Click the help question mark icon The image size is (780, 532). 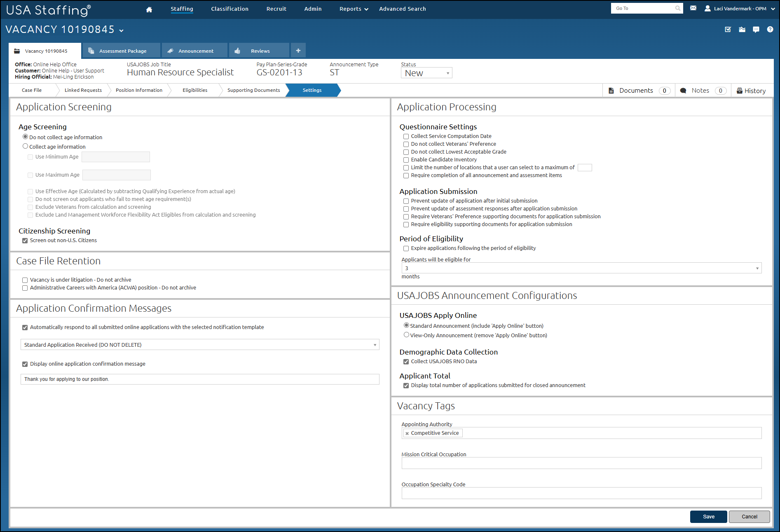[x=770, y=30]
